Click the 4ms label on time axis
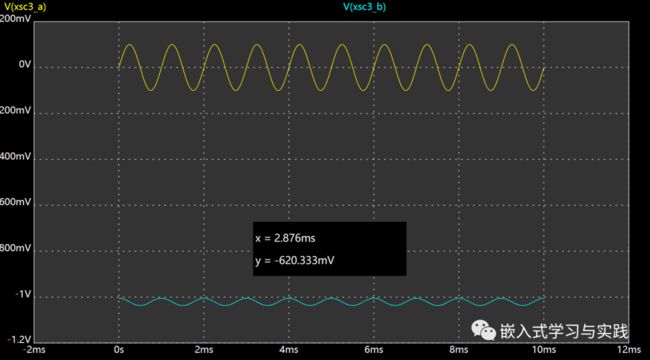 tap(289, 349)
